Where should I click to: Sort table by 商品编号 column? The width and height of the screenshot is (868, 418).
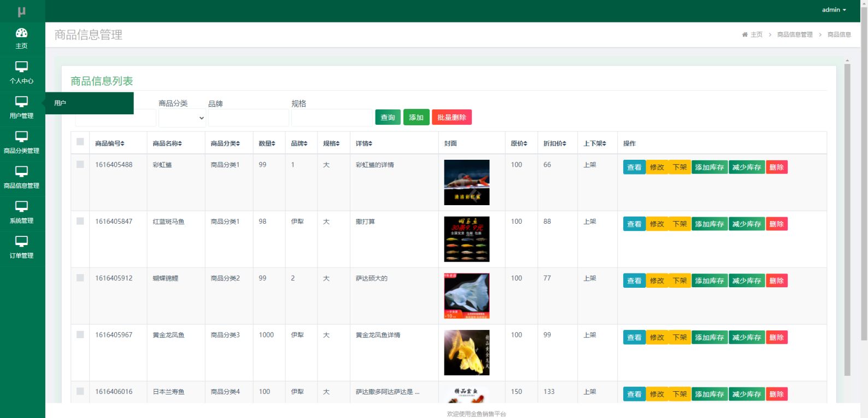tap(110, 143)
